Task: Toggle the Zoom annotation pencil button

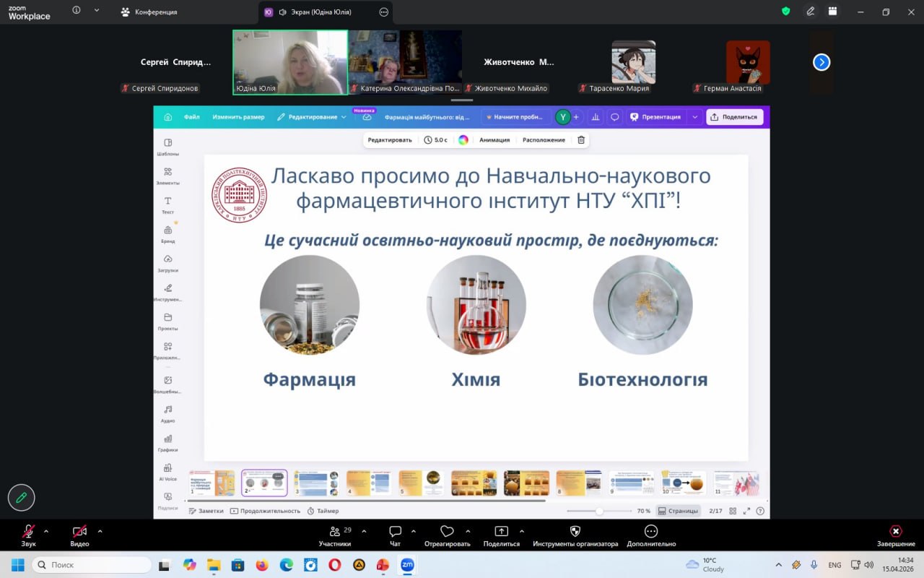Action: (21, 497)
